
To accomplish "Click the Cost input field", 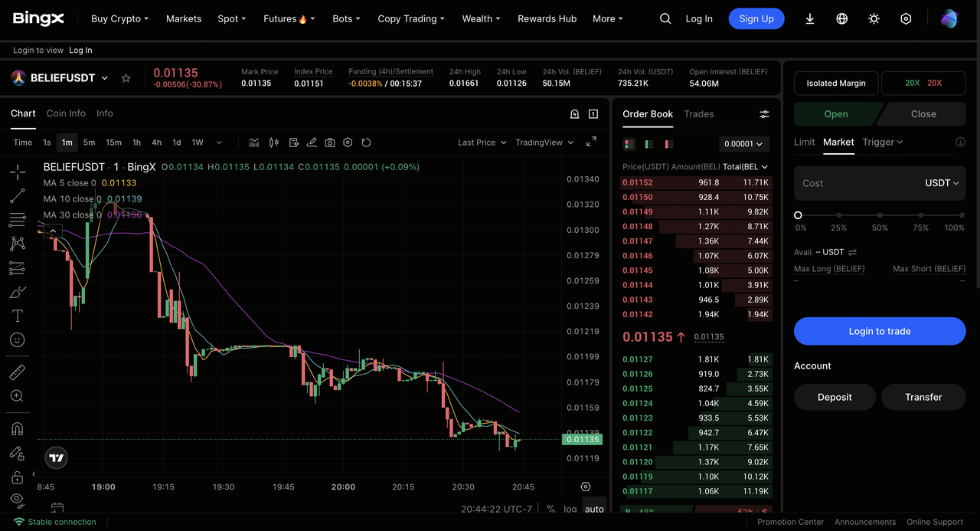I will click(x=857, y=183).
